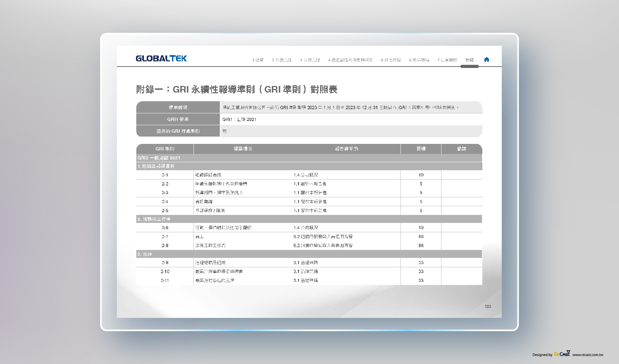Viewport: 619px width, 364px height.
Task: Select the 'GRI1 使用' label cell
Action: [x=178, y=119]
